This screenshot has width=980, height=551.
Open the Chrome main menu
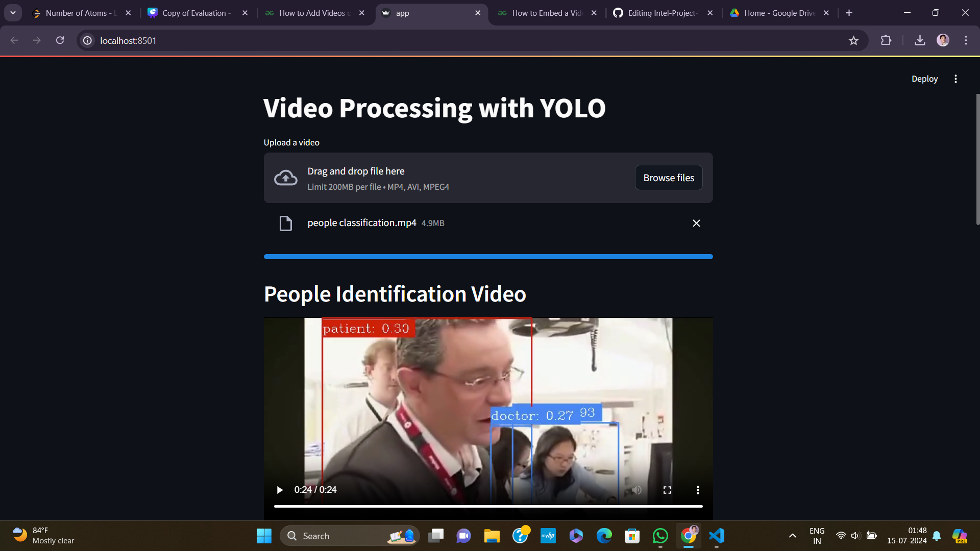[966, 40]
